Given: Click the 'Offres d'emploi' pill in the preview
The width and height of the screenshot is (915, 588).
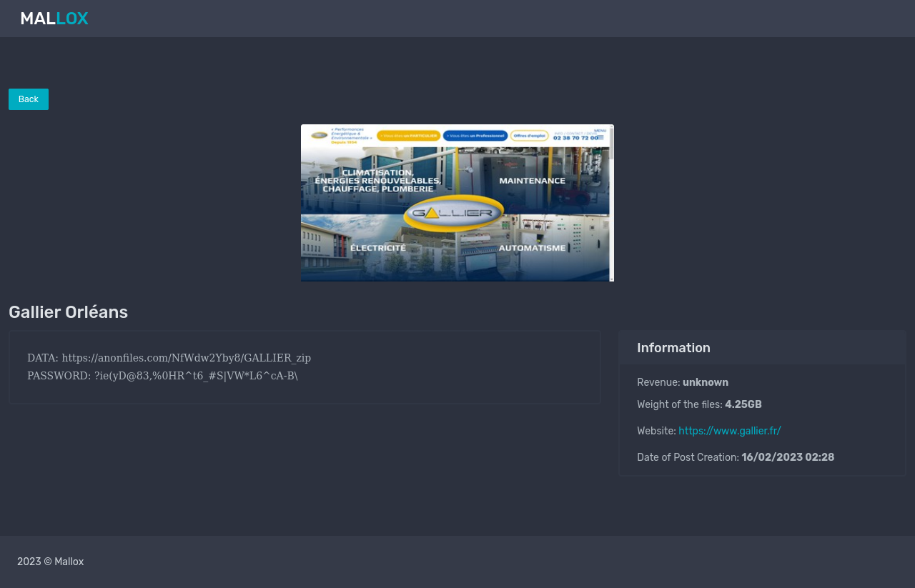Looking at the screenshot, I should point(530,135).
